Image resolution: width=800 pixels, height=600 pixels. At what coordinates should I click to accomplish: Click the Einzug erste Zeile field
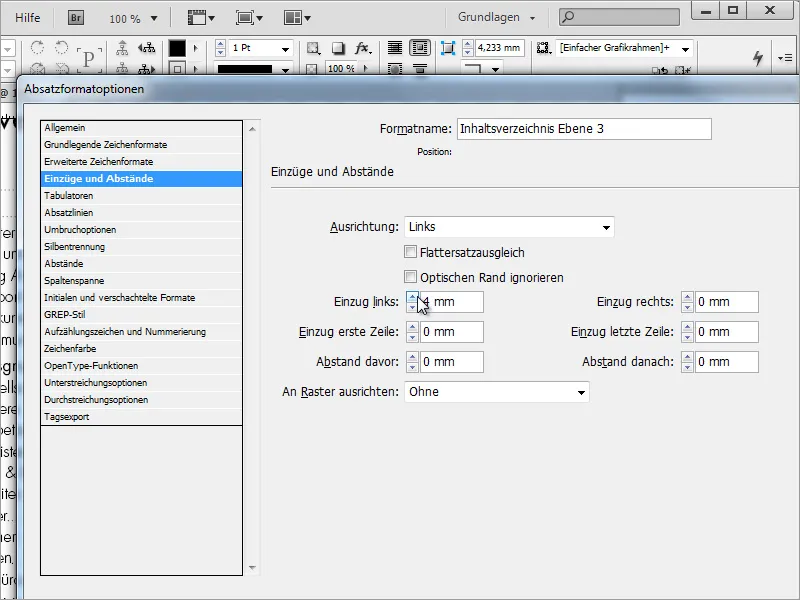pyautogui.click(x=452, y=332)
